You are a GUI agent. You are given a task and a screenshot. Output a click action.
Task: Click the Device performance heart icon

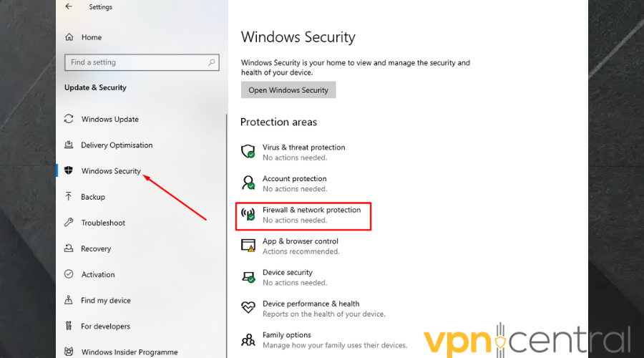[x=248, y=308]
